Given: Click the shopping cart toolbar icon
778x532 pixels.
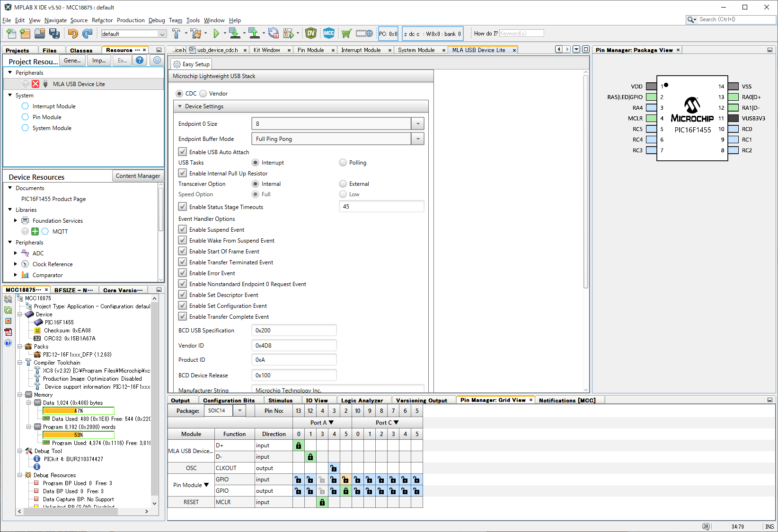Looking at the screenshot, I should (x=346, y=34).
